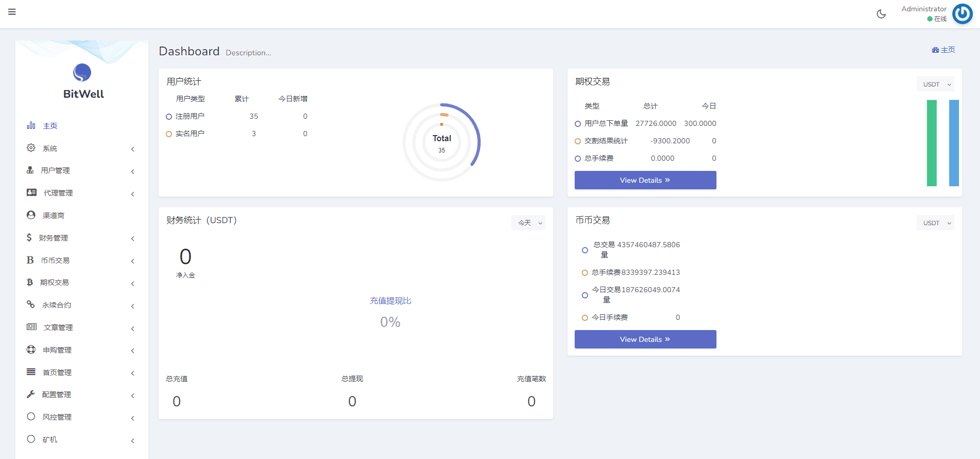
Task: Click the 系统 gear icon in sidebar
Action: [31, 148]
